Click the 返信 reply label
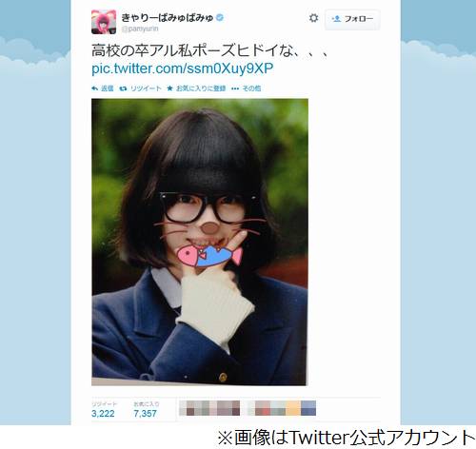 click(x=108, y=88)
